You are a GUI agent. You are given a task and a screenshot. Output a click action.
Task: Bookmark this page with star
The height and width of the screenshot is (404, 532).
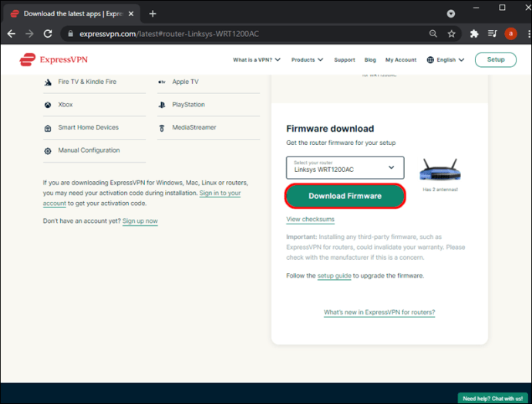(x=451, y=34)
